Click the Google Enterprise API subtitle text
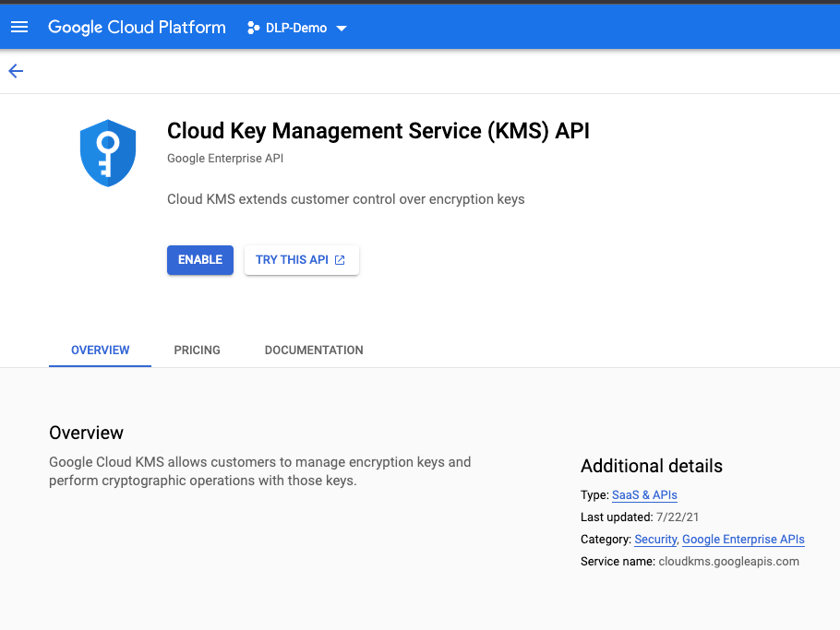This screenshot has height=630, width=840. coord(224,159)
